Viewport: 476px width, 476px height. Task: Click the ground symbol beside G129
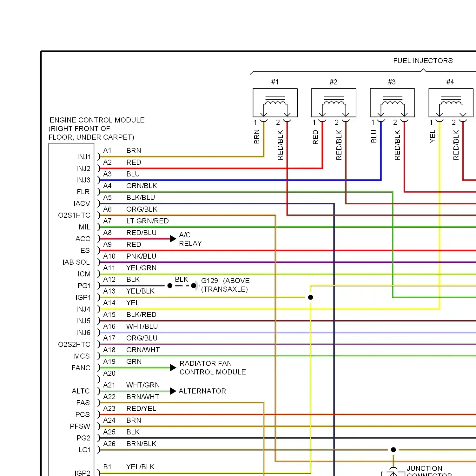(x=197, y=286)
